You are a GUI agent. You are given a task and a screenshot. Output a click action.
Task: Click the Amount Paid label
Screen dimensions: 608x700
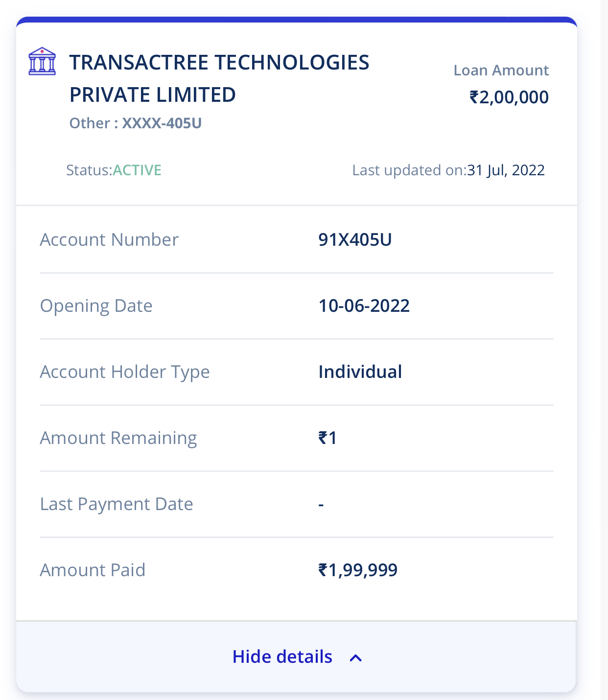pyautogui.click(x=93, y=570)
